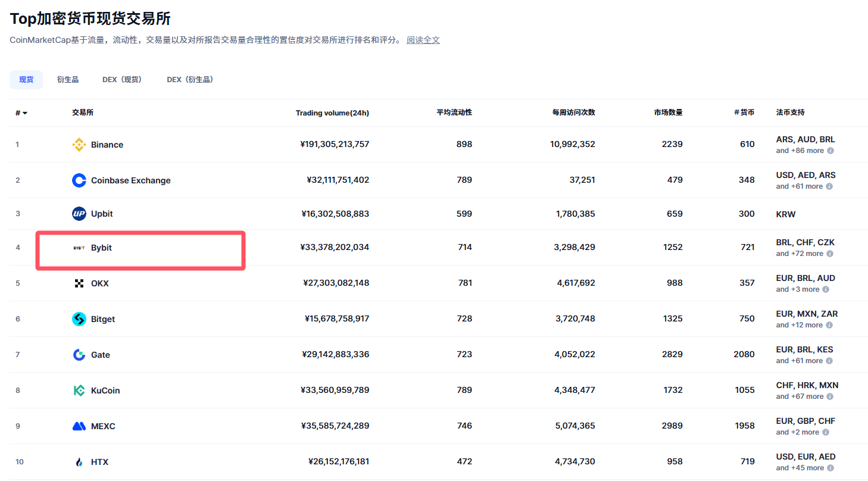
Task: Select the Coinbase Exchange logo icon
Action: tap(79, 180)
